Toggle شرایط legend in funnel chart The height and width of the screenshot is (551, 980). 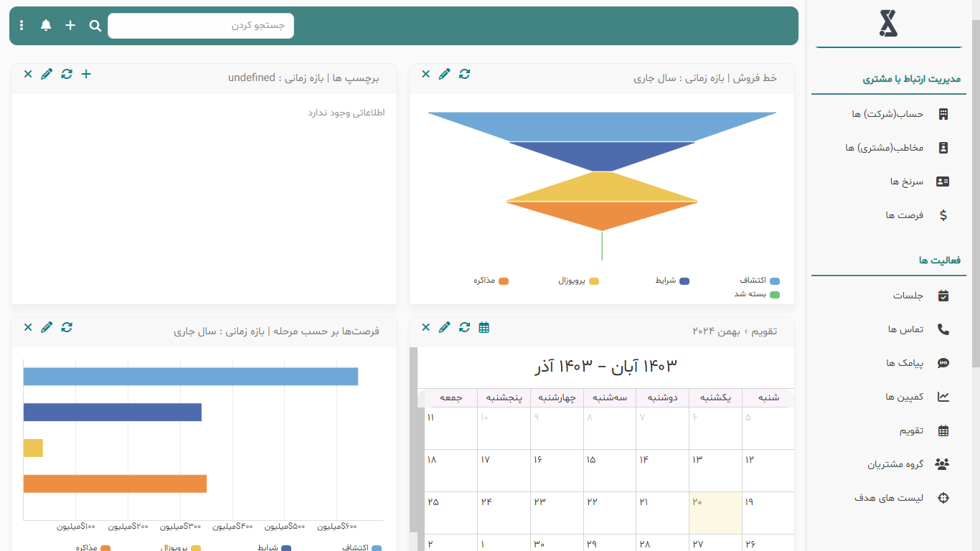click(x=672, y=281)
